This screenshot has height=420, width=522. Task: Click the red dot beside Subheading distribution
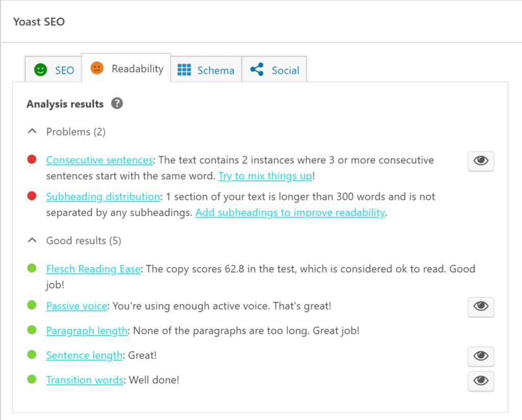[x=32, y=195]
